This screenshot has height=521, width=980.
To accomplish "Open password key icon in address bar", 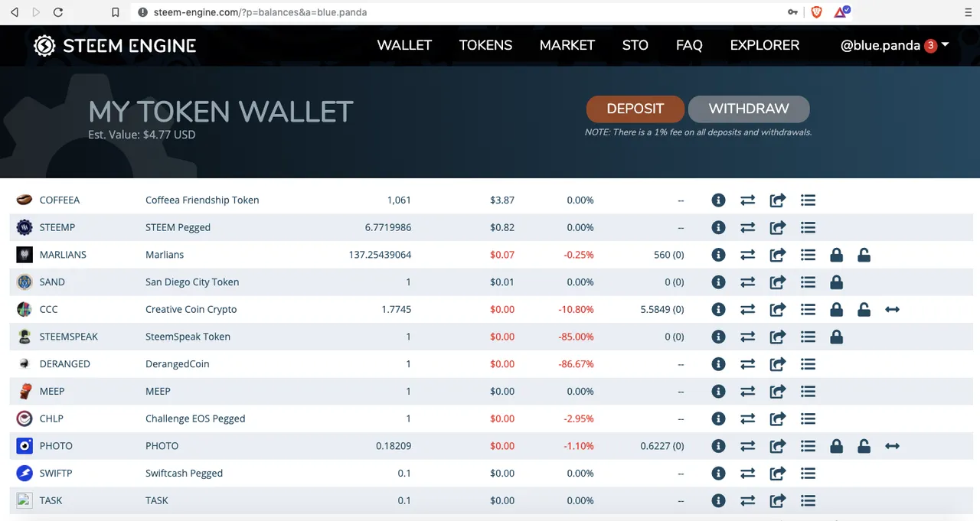I will point(792,12).
